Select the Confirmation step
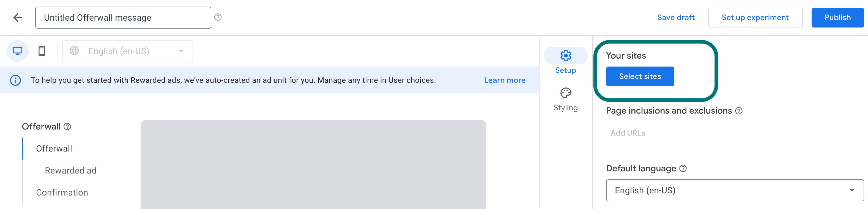Image resolution: width=868 pixels, height=209 pixels. (x=62, y=192)
